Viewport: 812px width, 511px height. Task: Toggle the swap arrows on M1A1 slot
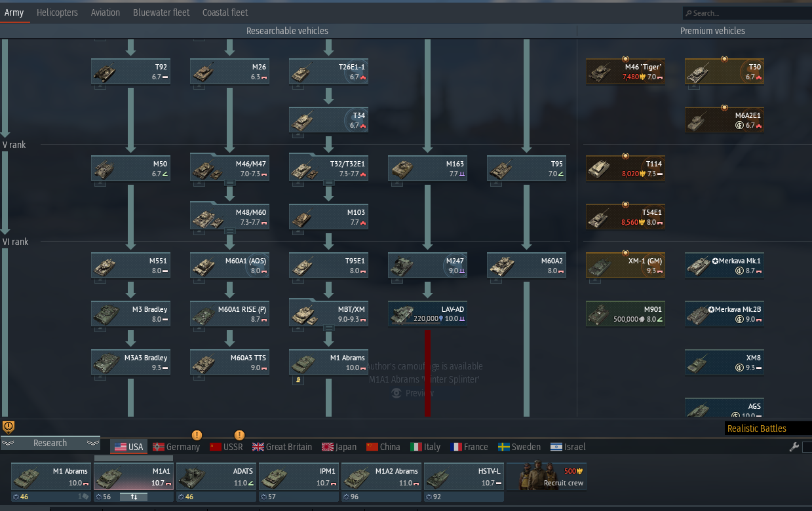134,497
